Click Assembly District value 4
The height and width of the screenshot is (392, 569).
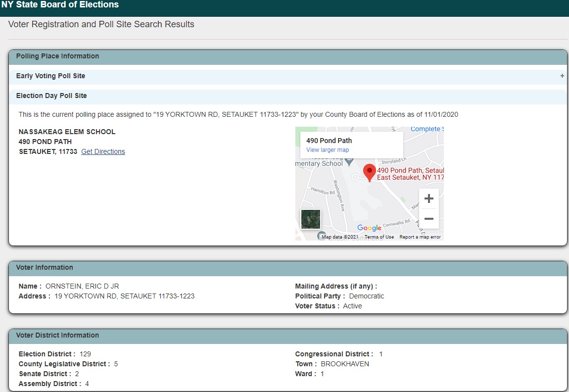(87, 384)
